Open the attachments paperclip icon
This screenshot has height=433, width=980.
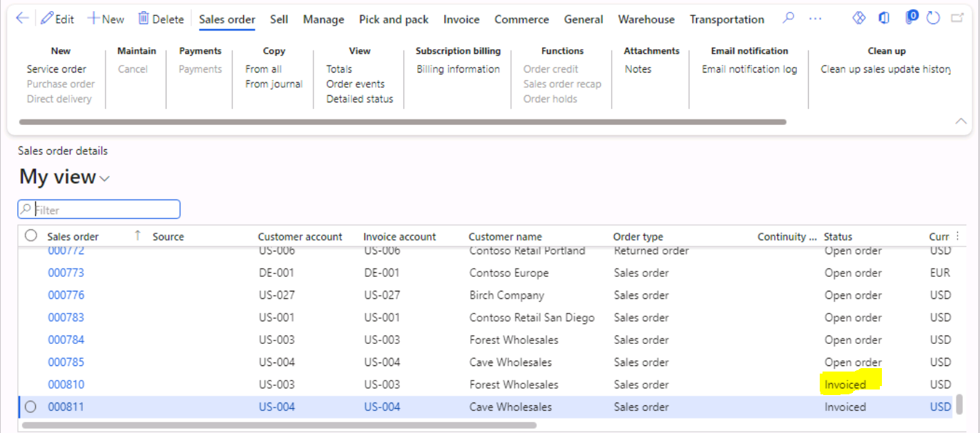click(x=911, y=18)
